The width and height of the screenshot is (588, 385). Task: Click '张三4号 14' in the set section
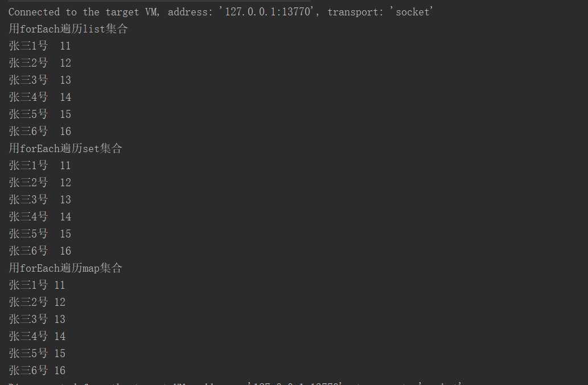(40, 217)
